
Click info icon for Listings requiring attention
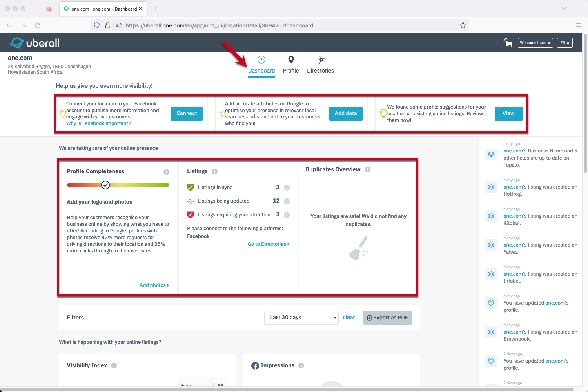(287, 215)
